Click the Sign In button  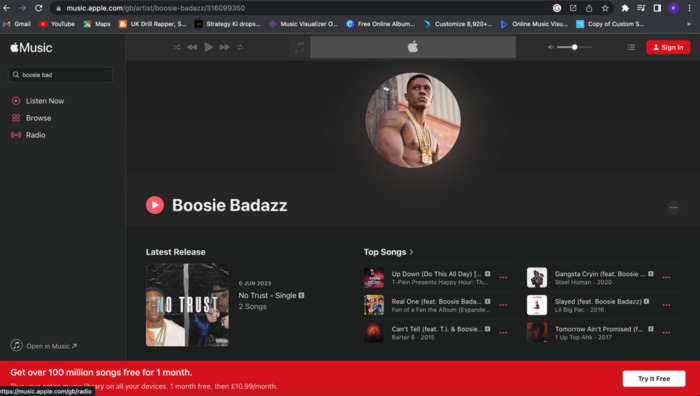tap(668, 47)
